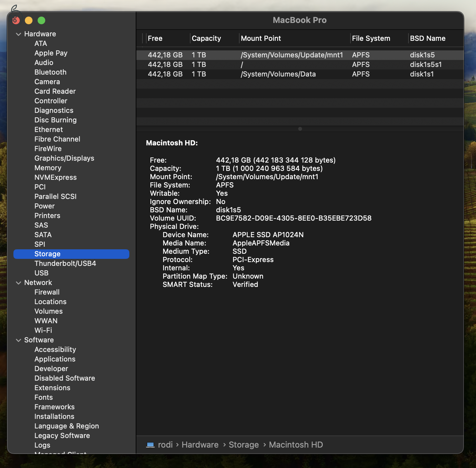Select Disc Burning category
This screenshot has width=476, height=468.
tap(55, 120)
